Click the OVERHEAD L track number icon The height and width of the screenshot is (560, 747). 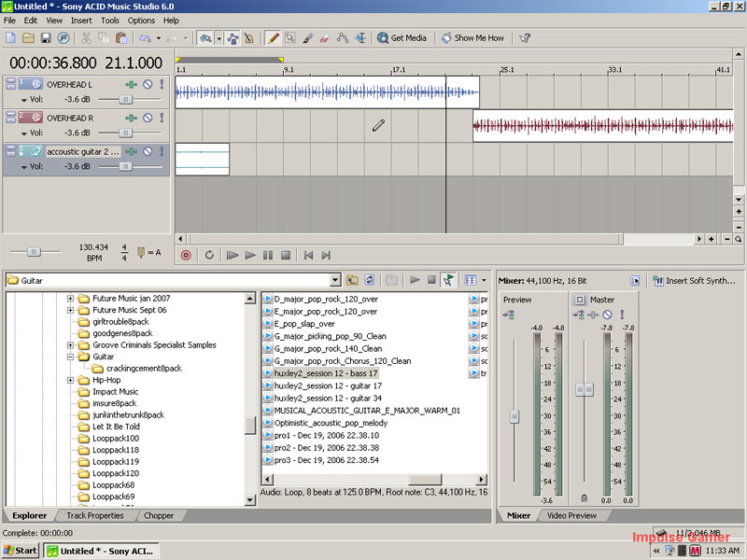click(31, 84)
